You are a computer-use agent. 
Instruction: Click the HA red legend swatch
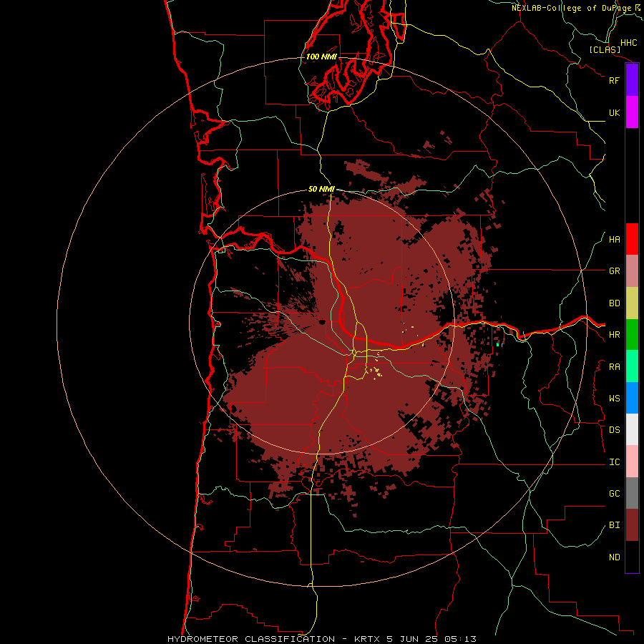coord(632,239)
